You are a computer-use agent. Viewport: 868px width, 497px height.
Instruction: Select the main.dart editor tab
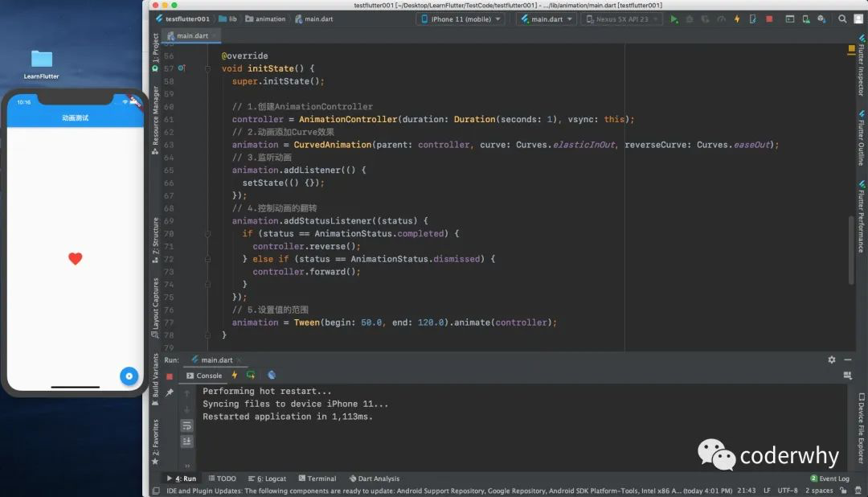click(x=191, y=36)
